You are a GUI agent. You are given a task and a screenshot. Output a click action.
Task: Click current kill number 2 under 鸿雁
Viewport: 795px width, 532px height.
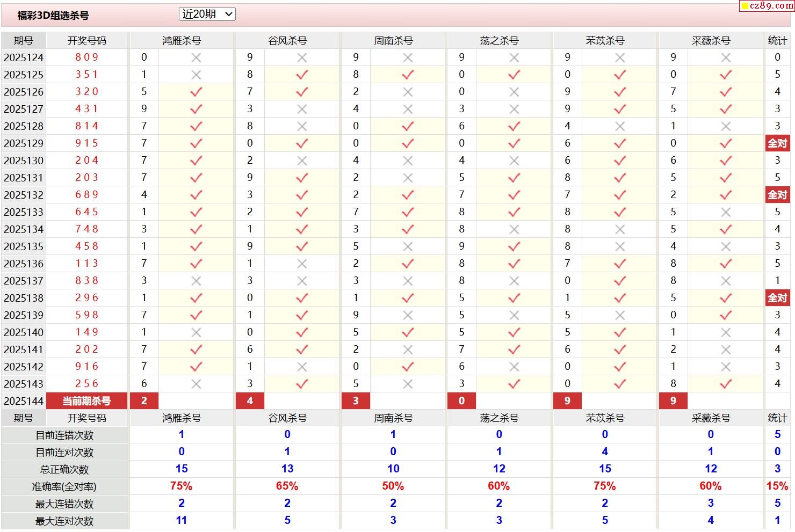tap(144, 401)
